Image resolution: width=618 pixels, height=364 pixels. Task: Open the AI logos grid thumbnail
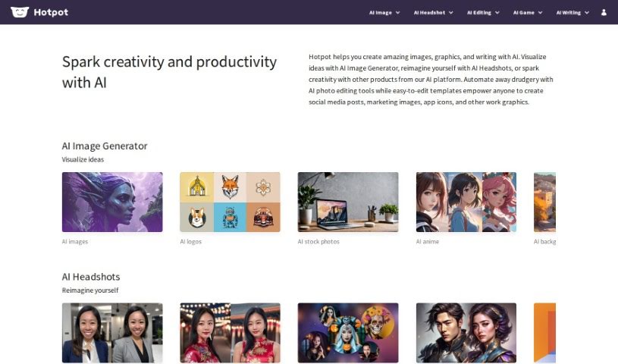coord(231,202)
